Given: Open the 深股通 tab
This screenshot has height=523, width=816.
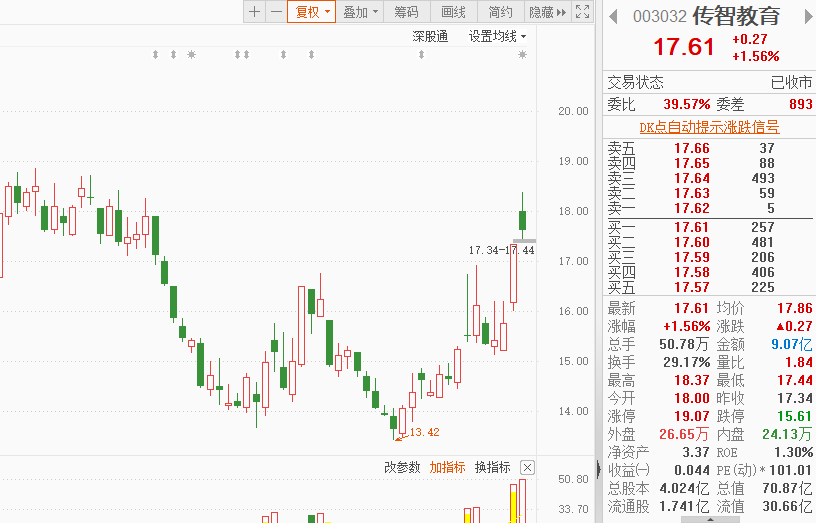Looking at the screenshot, I should point(430,36).
